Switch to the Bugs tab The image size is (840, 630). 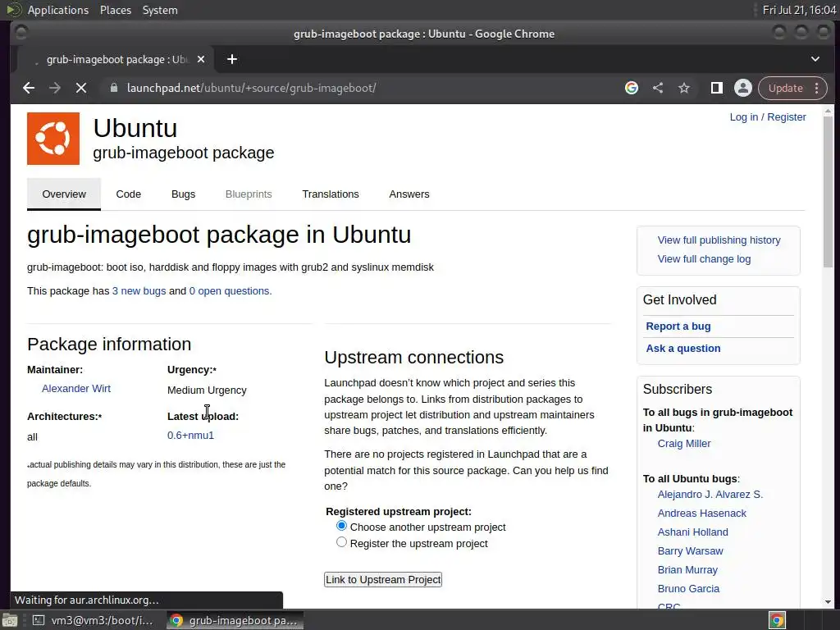tap(183, 194)
